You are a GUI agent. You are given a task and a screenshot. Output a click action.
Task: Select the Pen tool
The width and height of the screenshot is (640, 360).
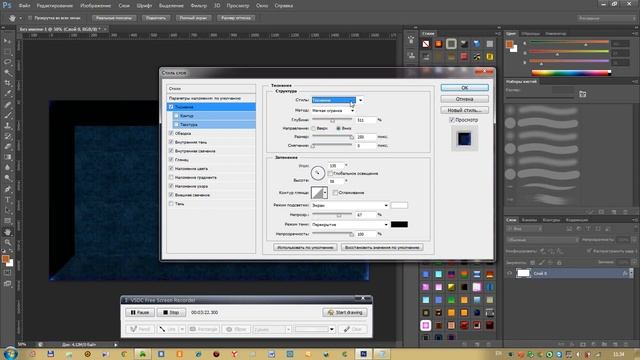[7, 189]
